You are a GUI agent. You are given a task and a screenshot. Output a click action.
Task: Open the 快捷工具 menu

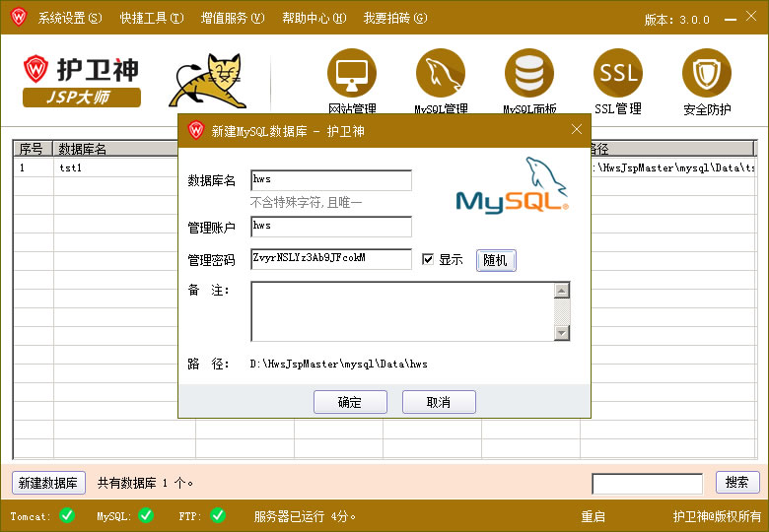pos(152,18)
